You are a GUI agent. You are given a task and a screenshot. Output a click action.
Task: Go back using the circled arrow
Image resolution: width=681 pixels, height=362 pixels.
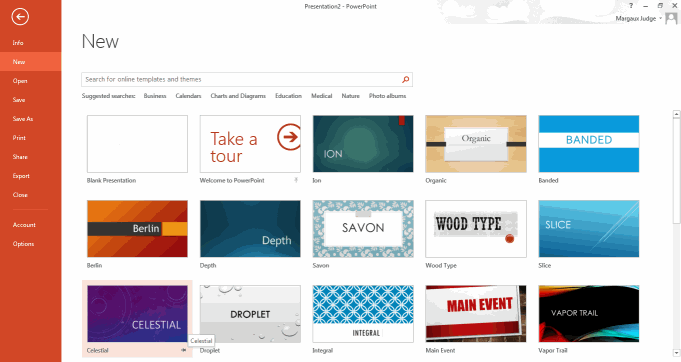20,17
